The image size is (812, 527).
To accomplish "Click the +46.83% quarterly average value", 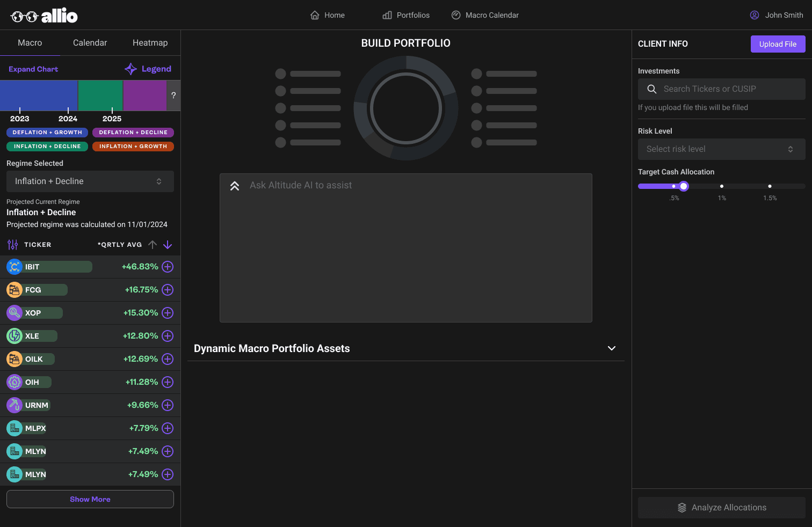I will [x=140, y=267].
